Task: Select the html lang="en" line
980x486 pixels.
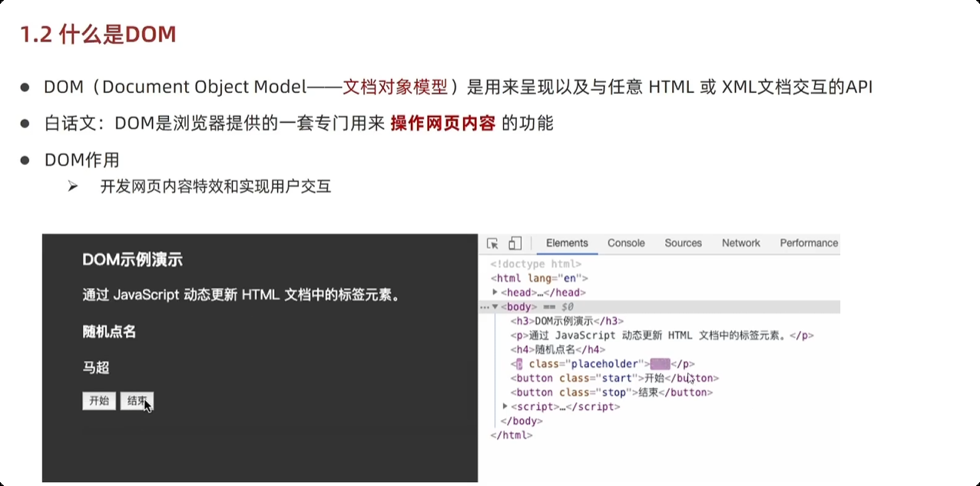Action: [539, 279]
